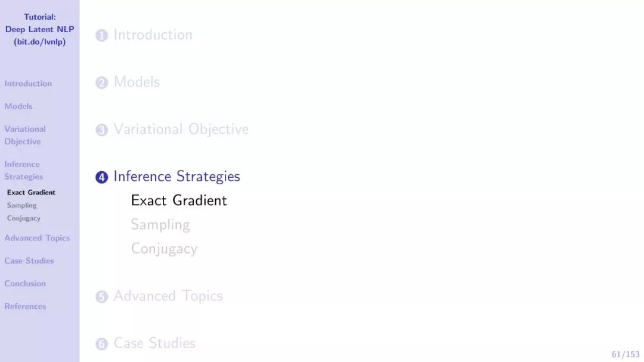The width and height of the screenshot is (644, 362).
Task: Click the numbered circle 1 bullet icon
Action: [x=101, y=36]
